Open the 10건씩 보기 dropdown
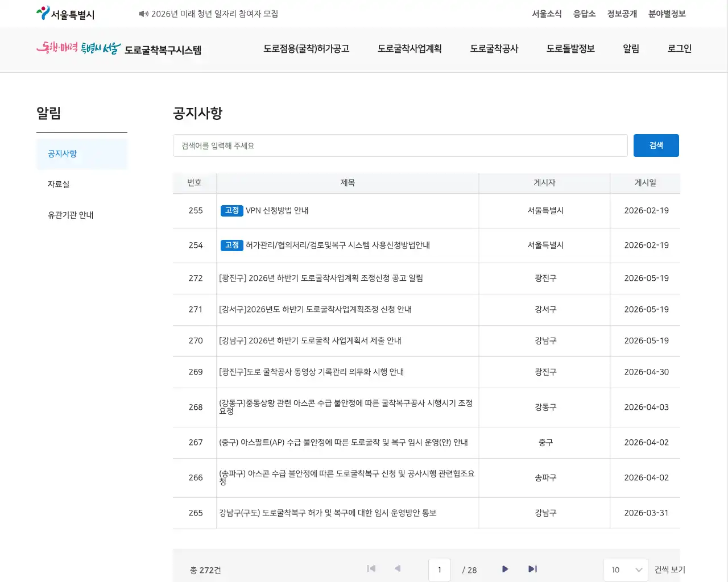728x582 pixels. pyautogui.click(x=626, y=569)
